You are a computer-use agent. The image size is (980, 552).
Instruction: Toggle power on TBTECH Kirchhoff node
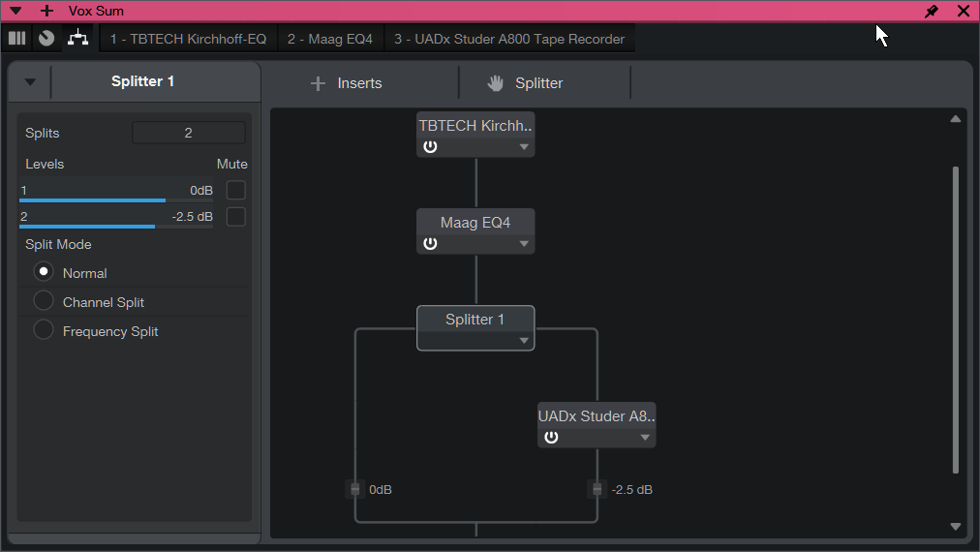pyautogui.click(x=430, y=147)
